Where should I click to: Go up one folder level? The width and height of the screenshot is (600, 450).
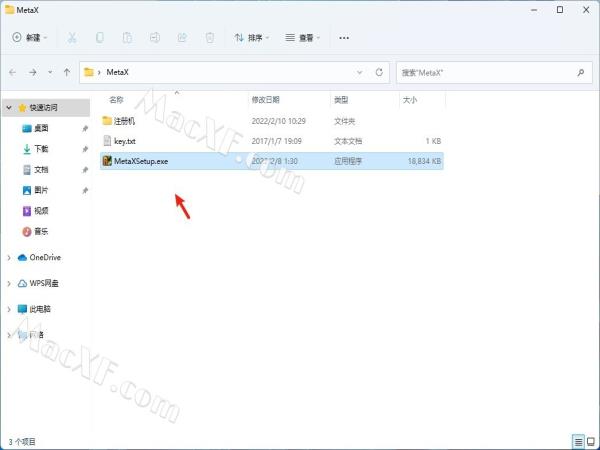[67, 72]
